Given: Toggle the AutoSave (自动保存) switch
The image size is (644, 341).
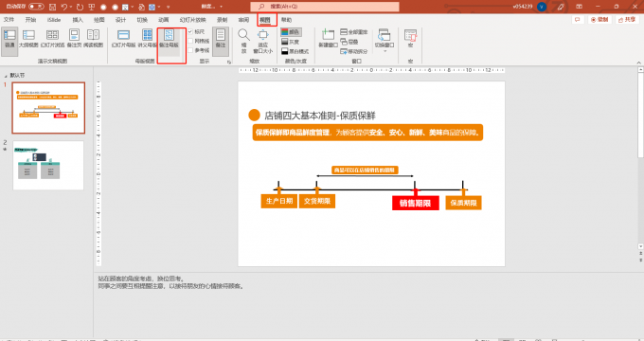Looking at the screenshot, I should (36, 7).
